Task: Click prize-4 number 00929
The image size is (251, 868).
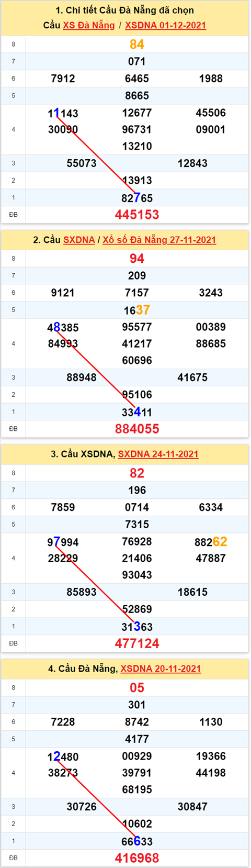Action: [x=137, y=756]
